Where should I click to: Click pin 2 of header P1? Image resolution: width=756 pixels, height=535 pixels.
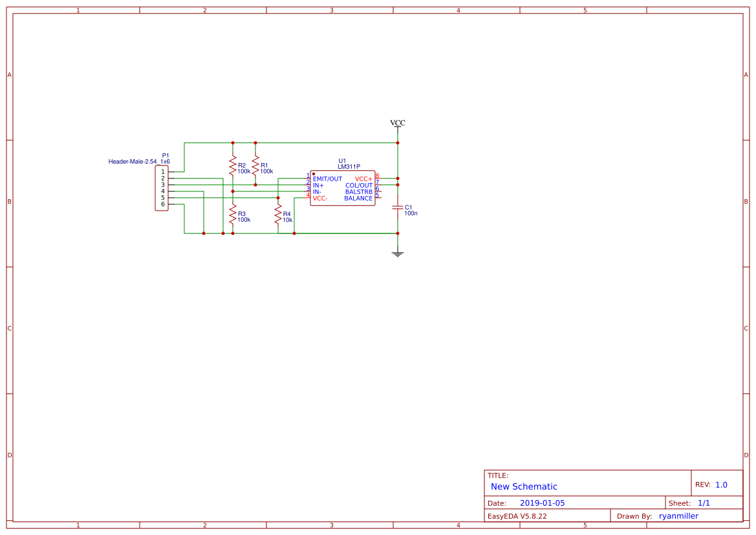(x=163, y=179)
